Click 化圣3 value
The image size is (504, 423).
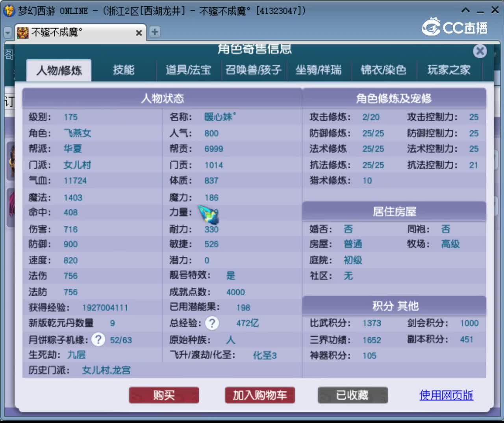tap(265, 355)
